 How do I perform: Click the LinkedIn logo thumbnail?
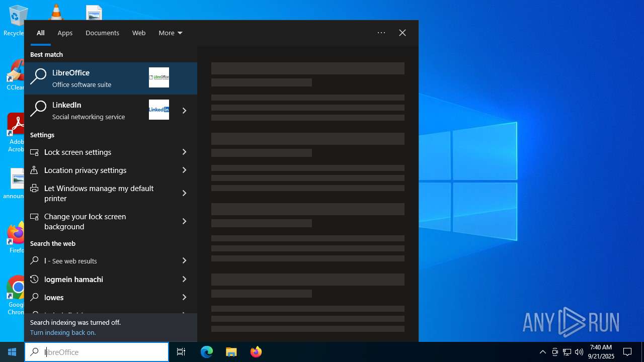point(159,110)
